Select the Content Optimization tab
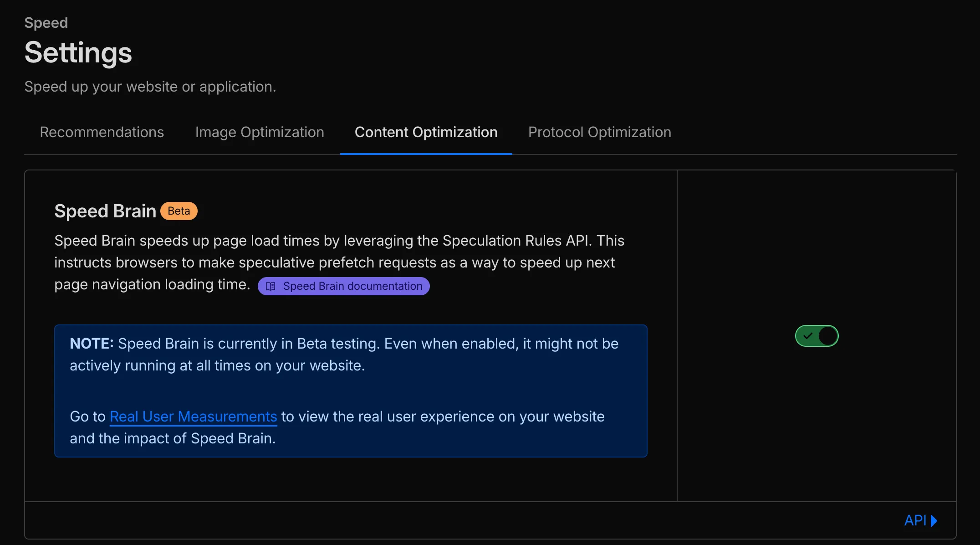 pos(426,132)
